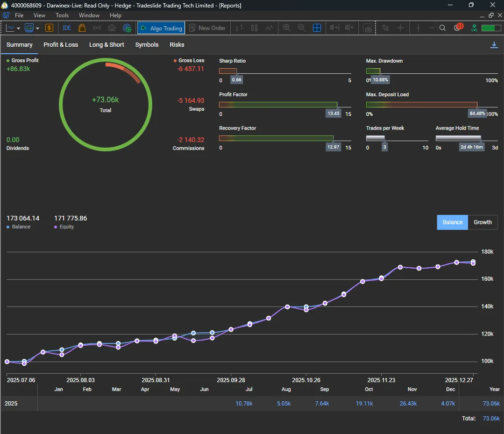Image resolution: width=504 pixels, height=434 pixels.
Task: Select the Balance chart toggle
Action: (x=452, y=222)
